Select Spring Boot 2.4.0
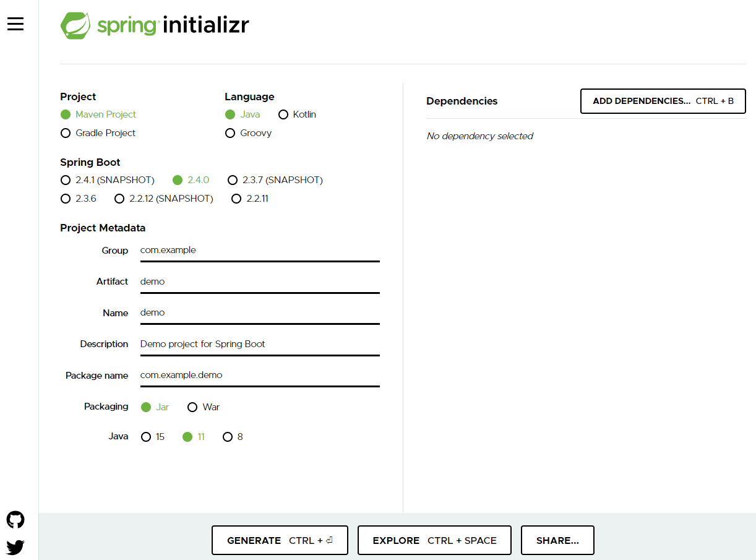 pos(191,180)
